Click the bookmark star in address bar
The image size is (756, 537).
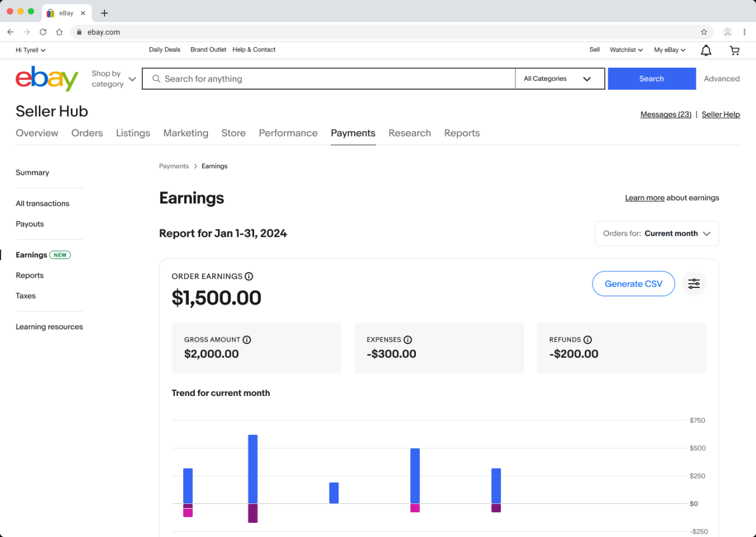(703, 32)
